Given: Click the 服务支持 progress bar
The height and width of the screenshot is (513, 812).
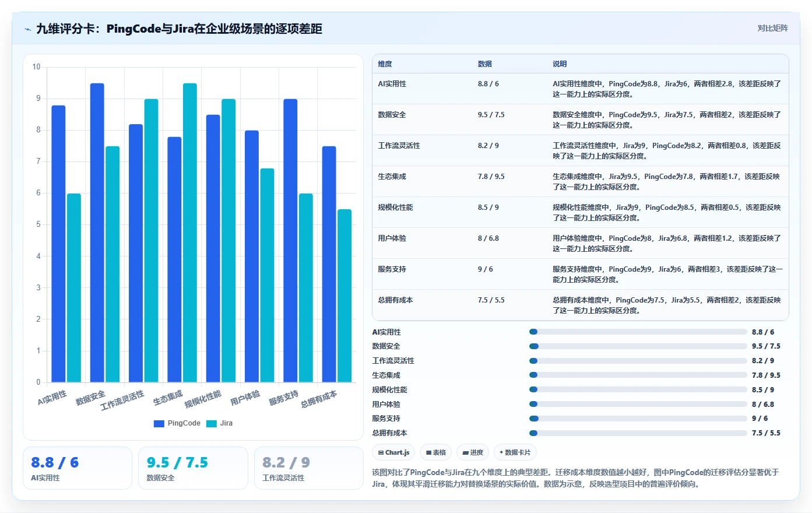Looking at the screenshot, I should click(x=638, y=419).
